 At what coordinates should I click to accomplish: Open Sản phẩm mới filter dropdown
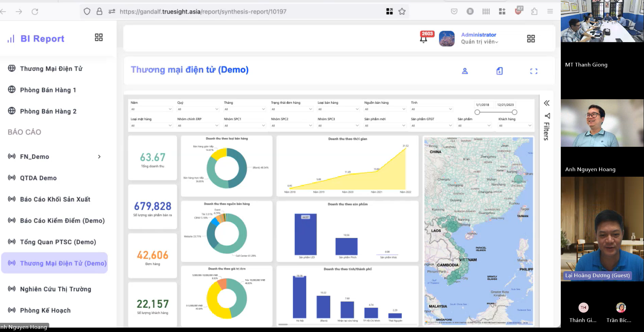[385, 125]
